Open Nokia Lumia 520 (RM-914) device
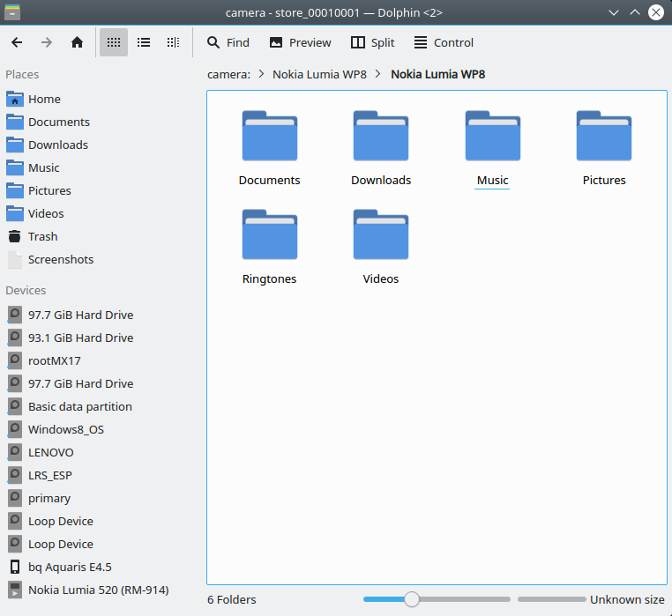The width and height of the screenshot is (672, 616). pos(98,590)
